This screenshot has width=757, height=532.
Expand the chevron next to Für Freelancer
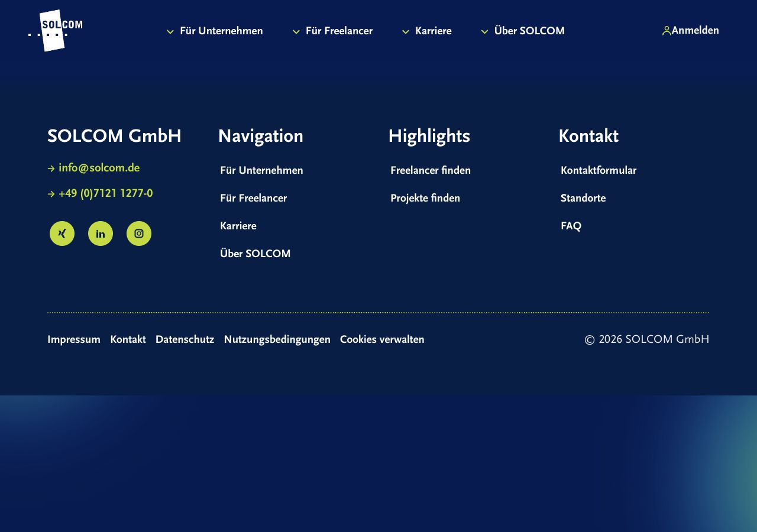coord(296,32)
